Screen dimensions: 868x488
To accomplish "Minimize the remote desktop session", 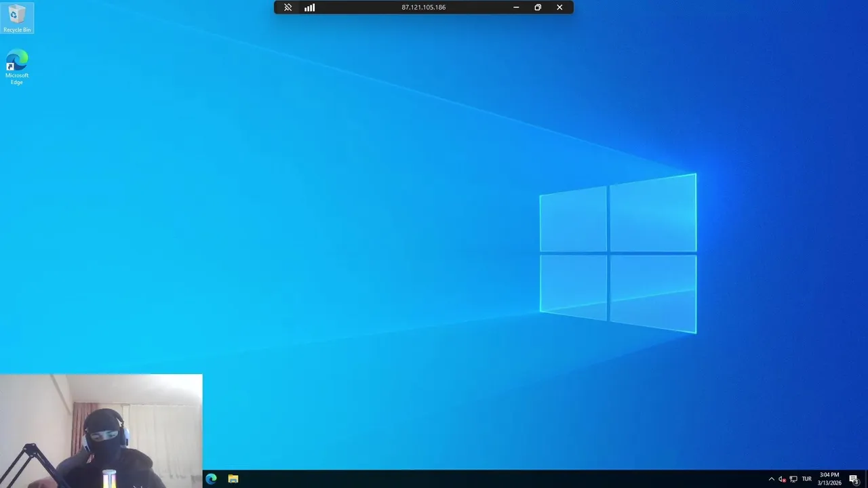I will click(516, 7).
